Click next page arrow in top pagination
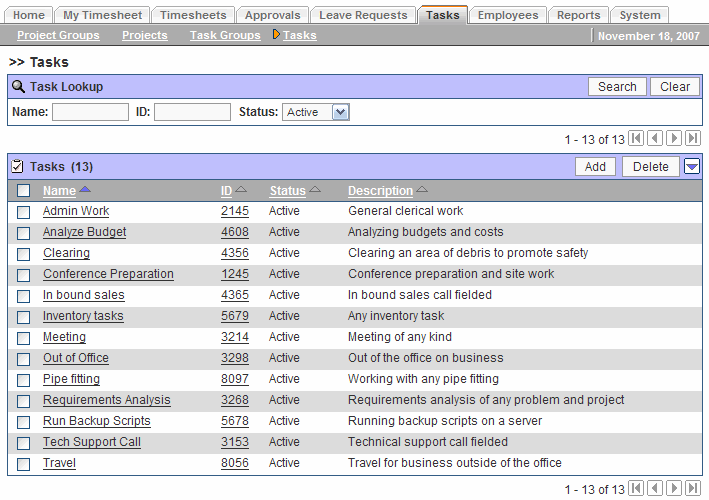The width and height of the screenshot is (709, 500). click(x=675, y=139)
